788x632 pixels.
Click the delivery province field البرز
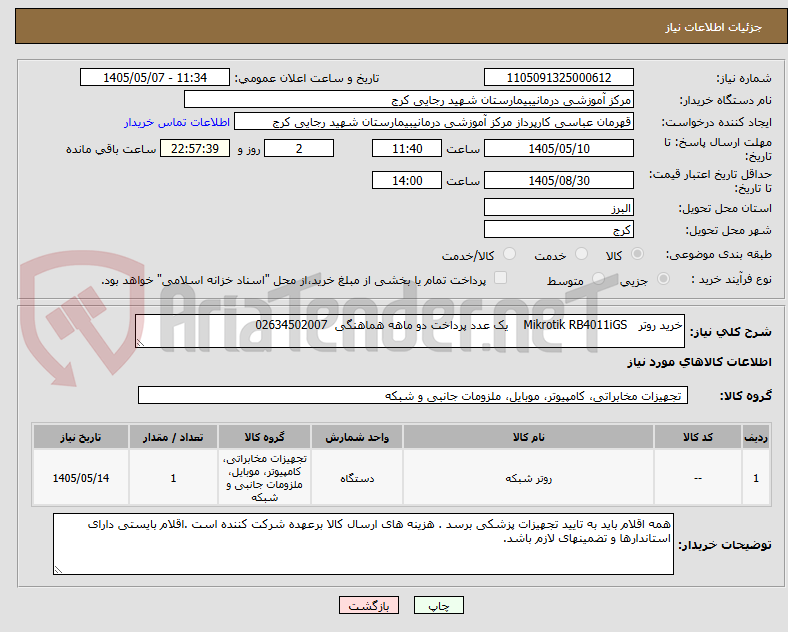[558, 207]
